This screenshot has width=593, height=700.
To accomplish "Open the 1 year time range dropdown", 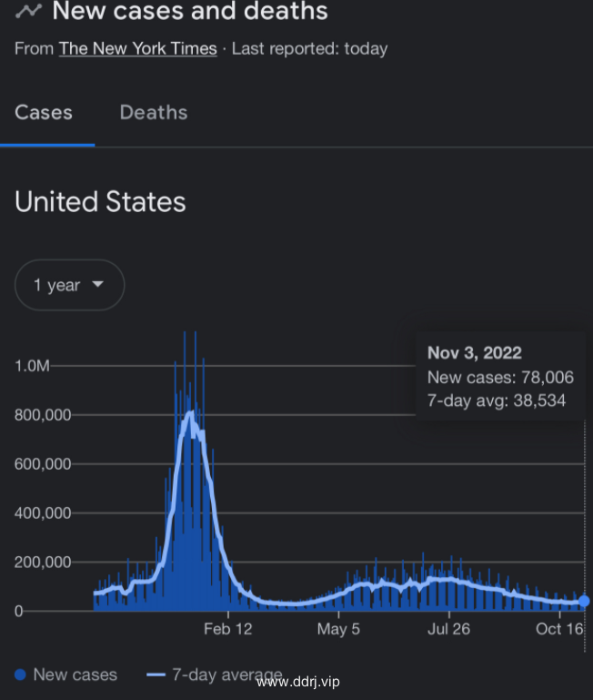I will tap(69, 285).
